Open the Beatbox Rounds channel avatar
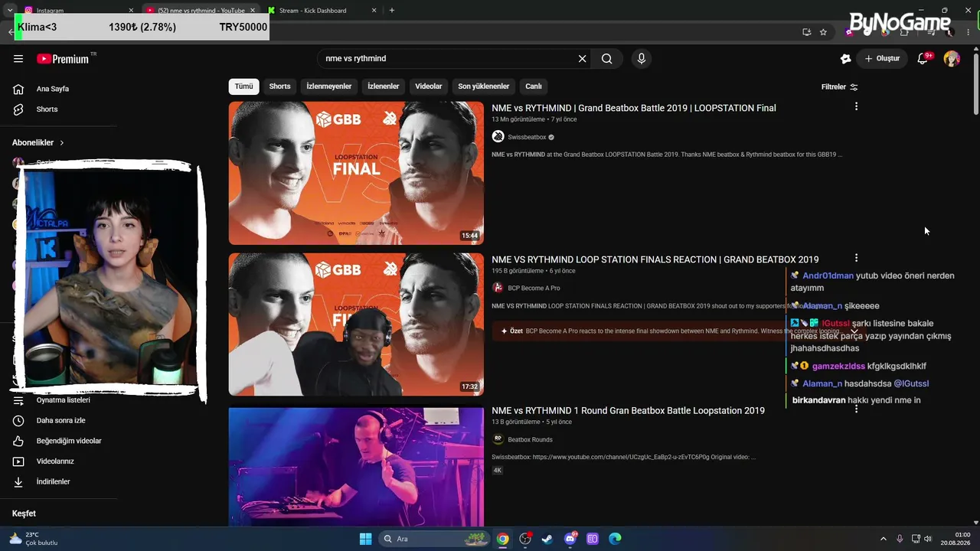 (498, 439)
